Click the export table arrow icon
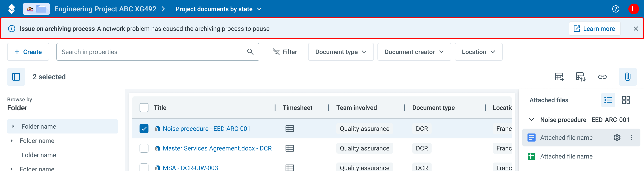Screen dimensions: 644x171 (559, 77)
